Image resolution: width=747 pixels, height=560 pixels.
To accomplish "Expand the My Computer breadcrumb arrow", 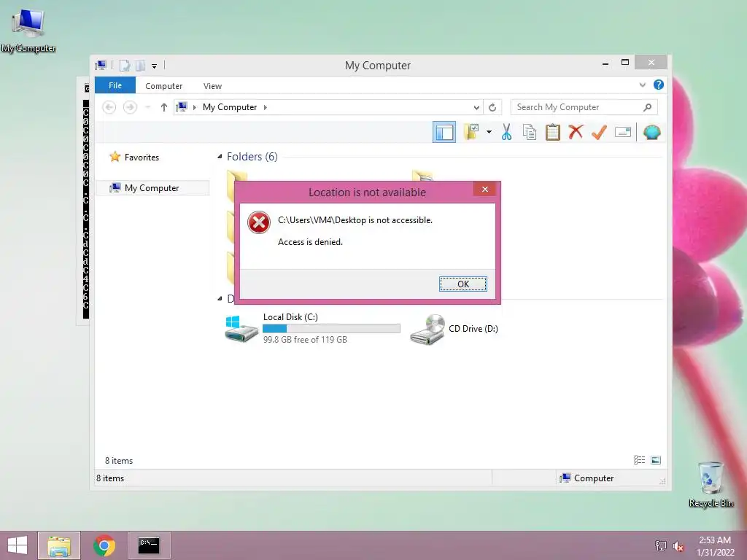I will (x=266, y=107).
